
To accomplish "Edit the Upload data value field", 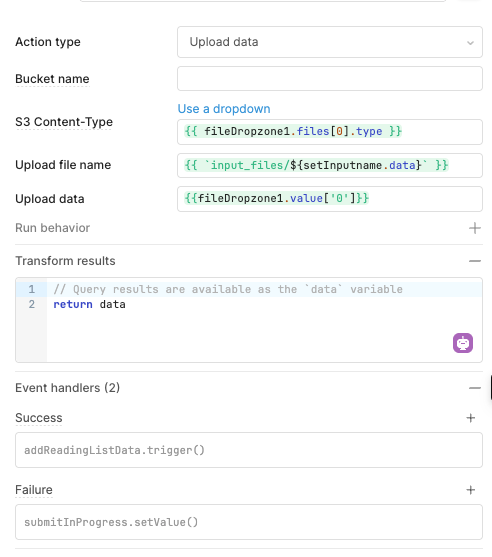I will click(x=330, y=199).
